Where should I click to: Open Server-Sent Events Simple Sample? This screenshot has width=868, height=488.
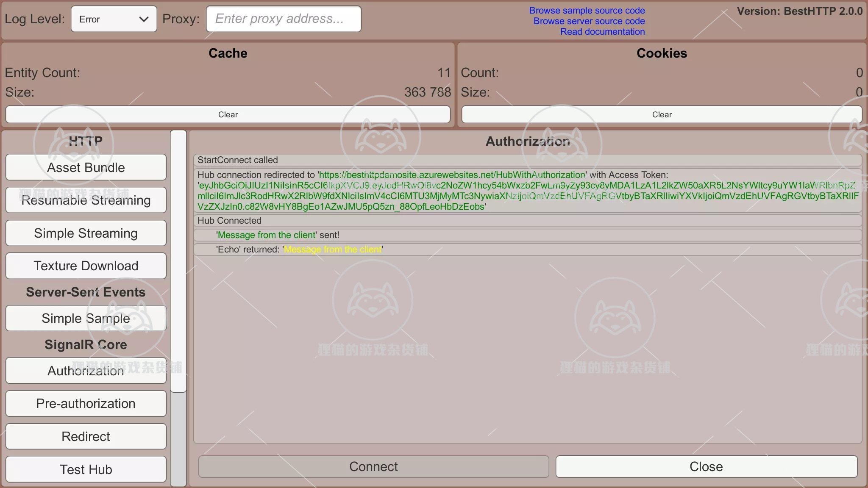[x=86, y=318]
